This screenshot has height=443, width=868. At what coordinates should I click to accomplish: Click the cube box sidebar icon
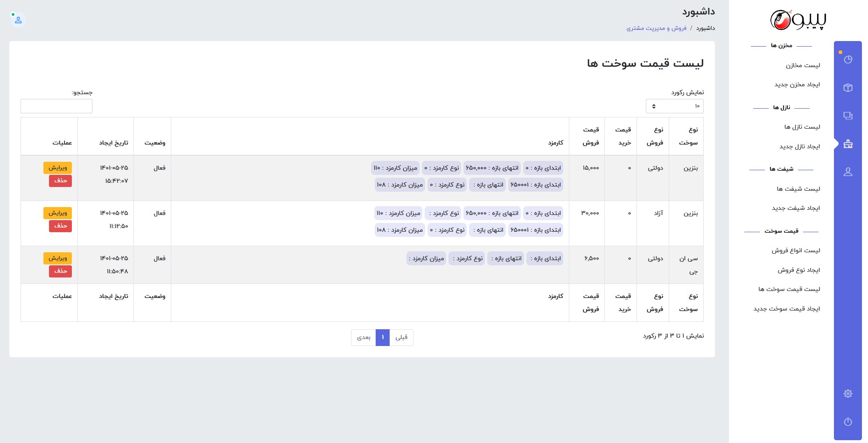click(x=848, y=88)
